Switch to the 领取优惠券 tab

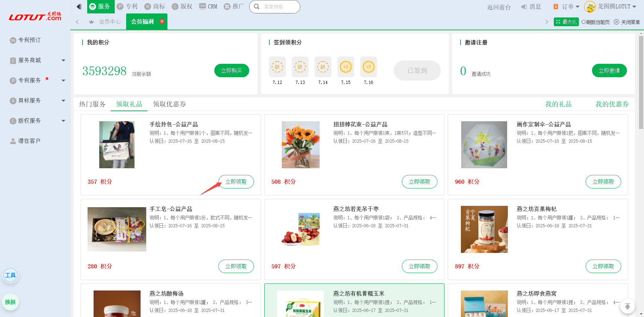point(169,104)
